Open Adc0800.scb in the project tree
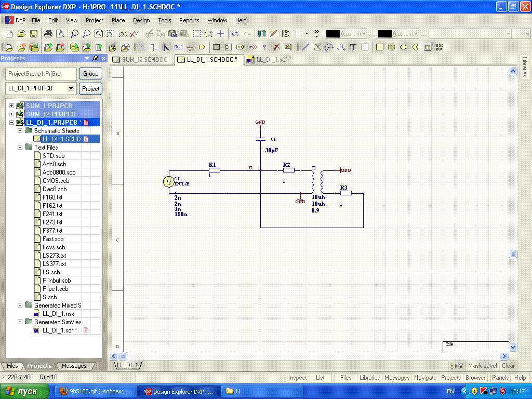This screenshot has height=399, width=532. click(58, 172)
